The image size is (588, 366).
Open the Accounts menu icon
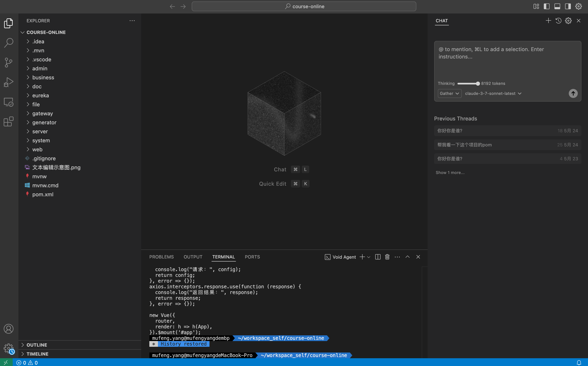pyautogui.click(x=9, y=329)
